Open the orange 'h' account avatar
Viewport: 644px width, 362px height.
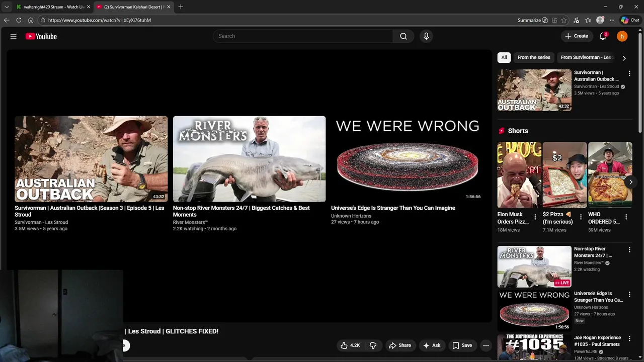coord(622,36)
